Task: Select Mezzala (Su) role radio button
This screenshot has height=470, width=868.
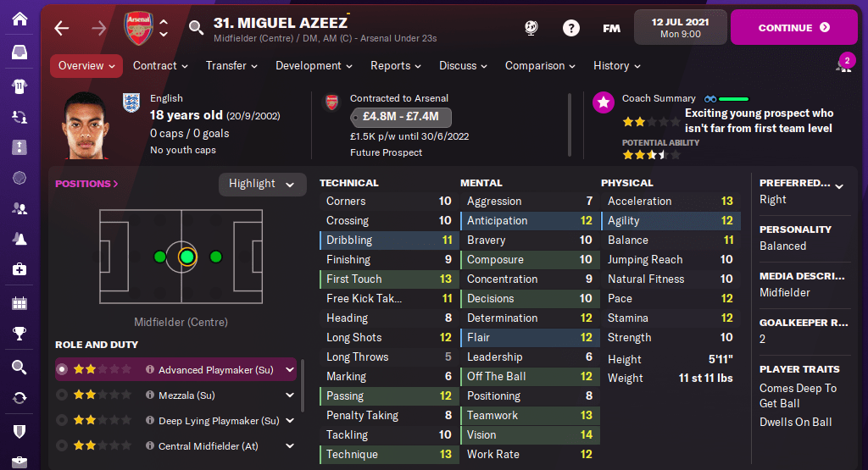Action: (62, 395)
